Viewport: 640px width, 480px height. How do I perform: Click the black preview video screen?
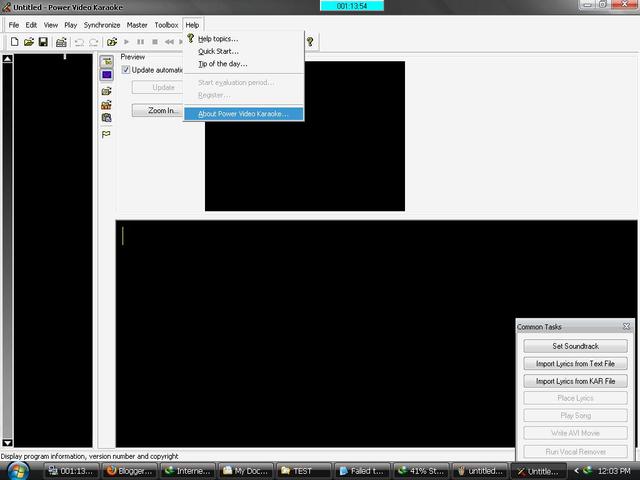click(305, 136)
